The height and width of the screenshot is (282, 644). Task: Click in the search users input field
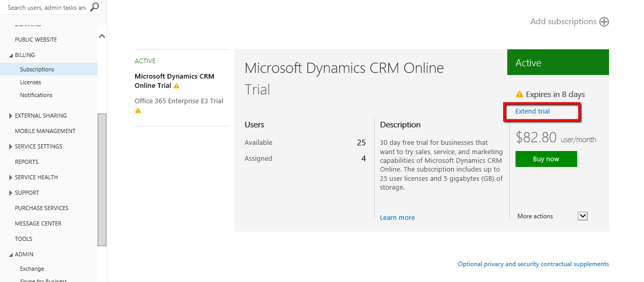(45, 7)
